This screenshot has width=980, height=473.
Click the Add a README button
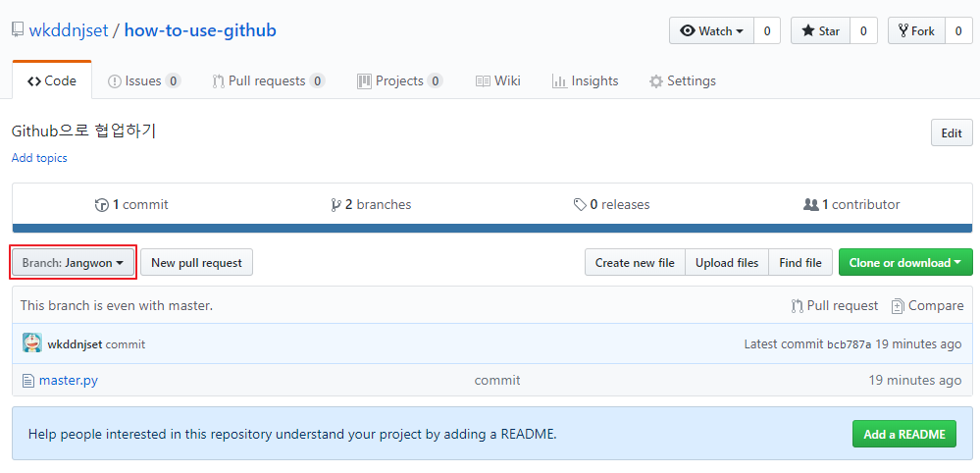[x=903, y=434]
